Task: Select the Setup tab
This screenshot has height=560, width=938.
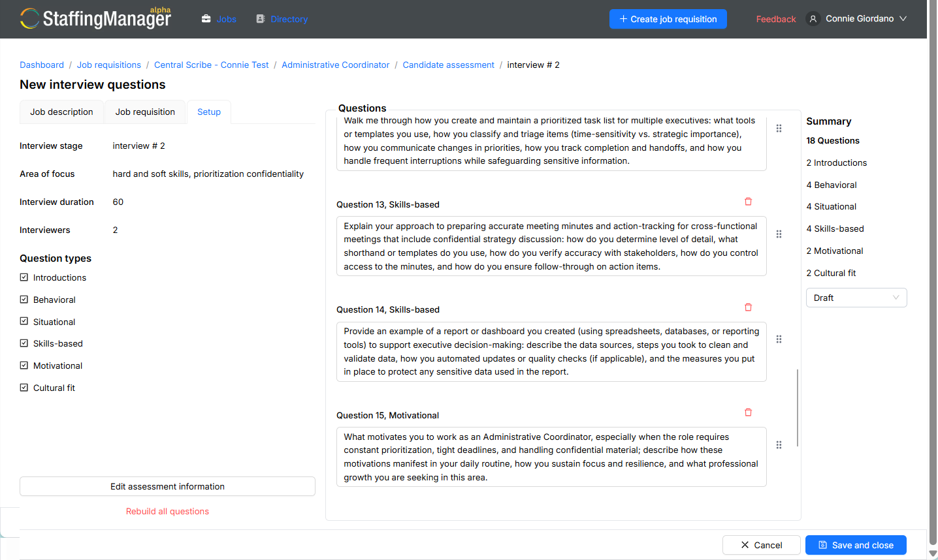Action: pyautogui.click(x=209, y=112)
